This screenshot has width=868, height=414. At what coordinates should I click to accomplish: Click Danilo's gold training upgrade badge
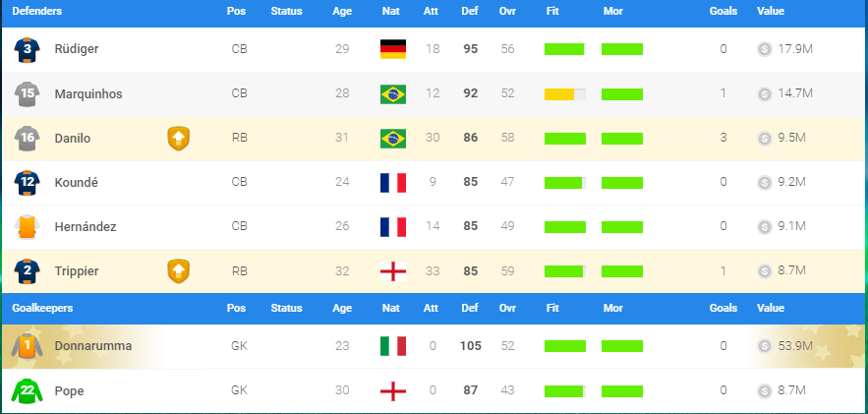coord(178,139)
